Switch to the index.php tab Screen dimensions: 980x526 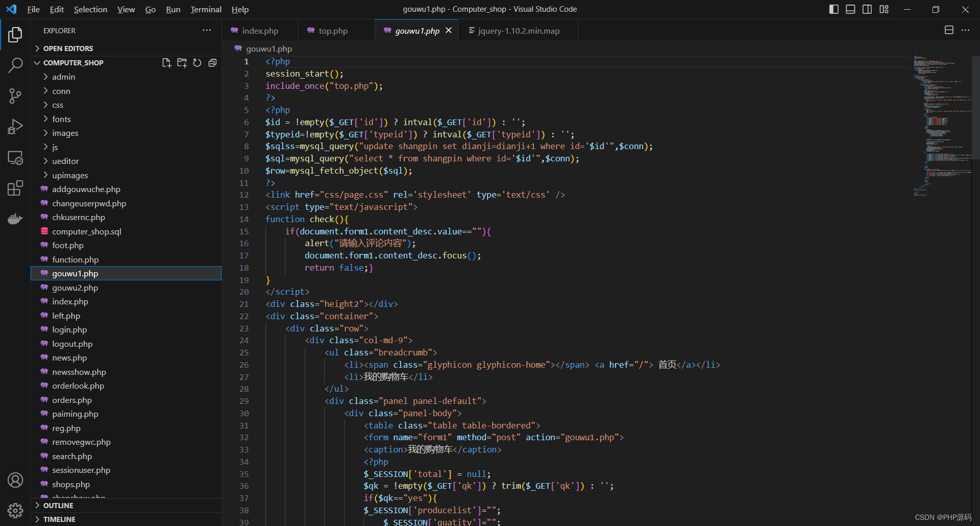260,31
